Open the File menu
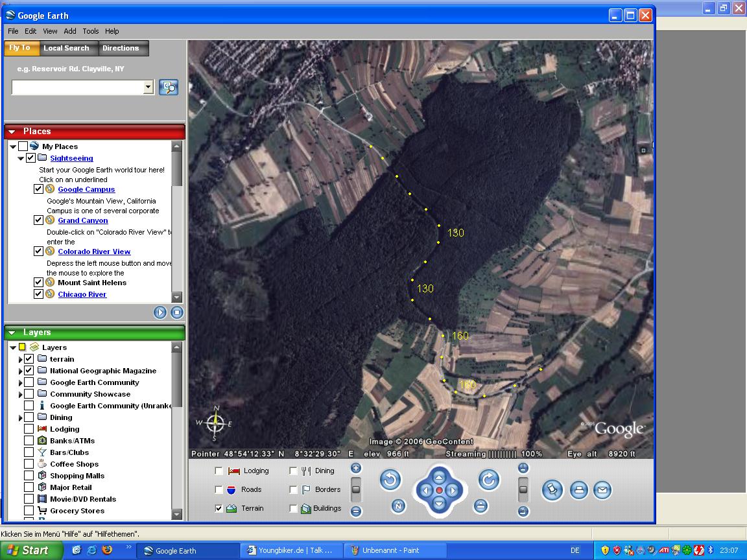This screenshot has height=560, width=747. 13,31
